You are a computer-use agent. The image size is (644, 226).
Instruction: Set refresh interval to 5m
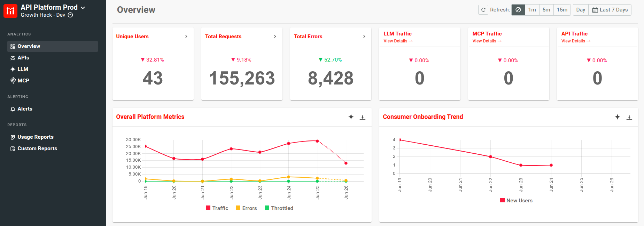point(546,10)
